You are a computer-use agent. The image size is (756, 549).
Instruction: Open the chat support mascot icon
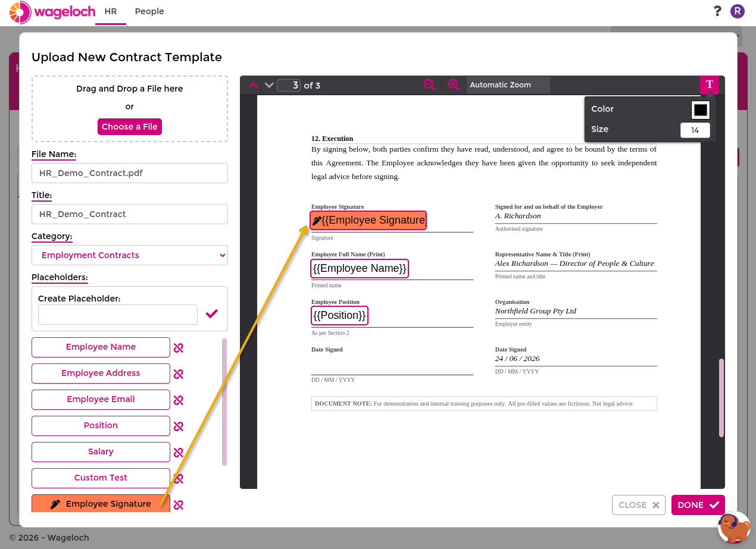point(734,527)
